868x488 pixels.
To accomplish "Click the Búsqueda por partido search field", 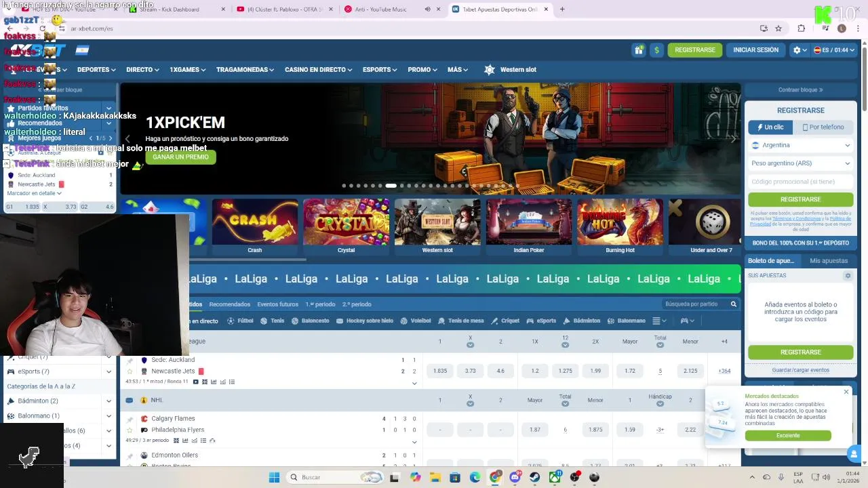I will tap(695, 304).
